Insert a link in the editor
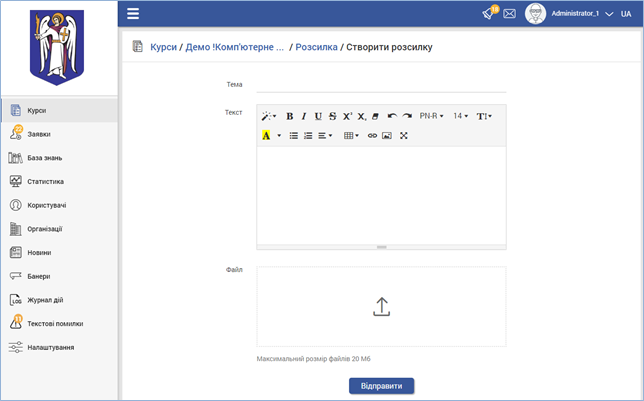The image size is (644, 401). (373, 135)
